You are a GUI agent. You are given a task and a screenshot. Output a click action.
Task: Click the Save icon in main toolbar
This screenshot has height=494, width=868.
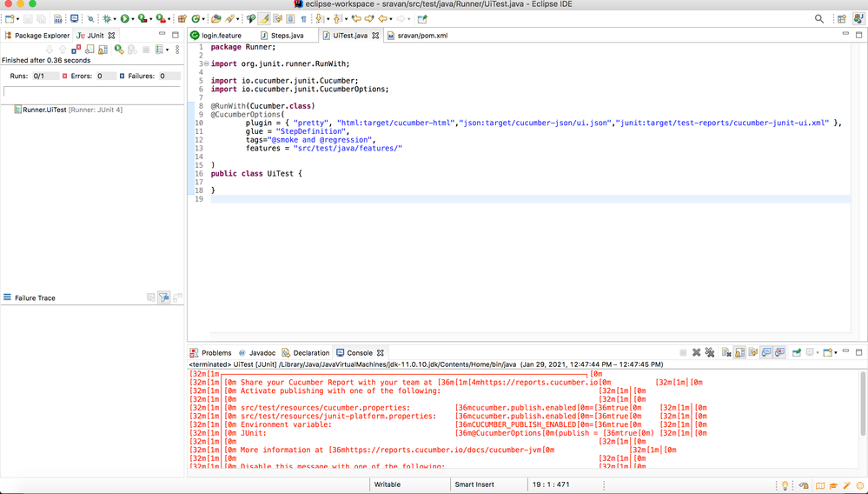point(29,18)
